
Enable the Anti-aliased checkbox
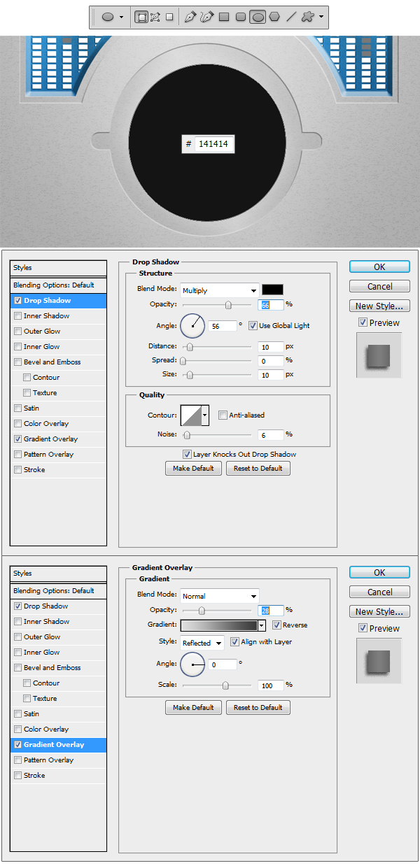[x=223, y=415]
